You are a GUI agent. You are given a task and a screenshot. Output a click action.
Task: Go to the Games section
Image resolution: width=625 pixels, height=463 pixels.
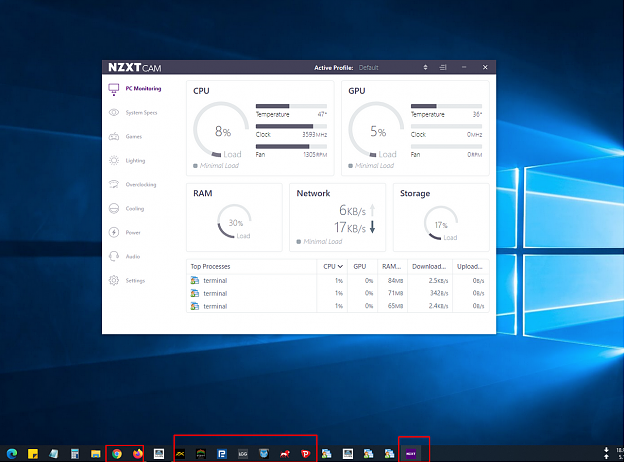pos(126,137)
